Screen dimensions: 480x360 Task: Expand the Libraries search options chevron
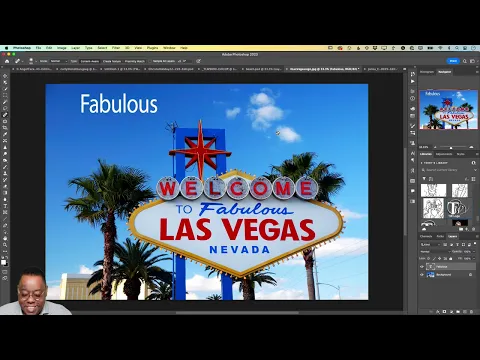coord(476,170)
